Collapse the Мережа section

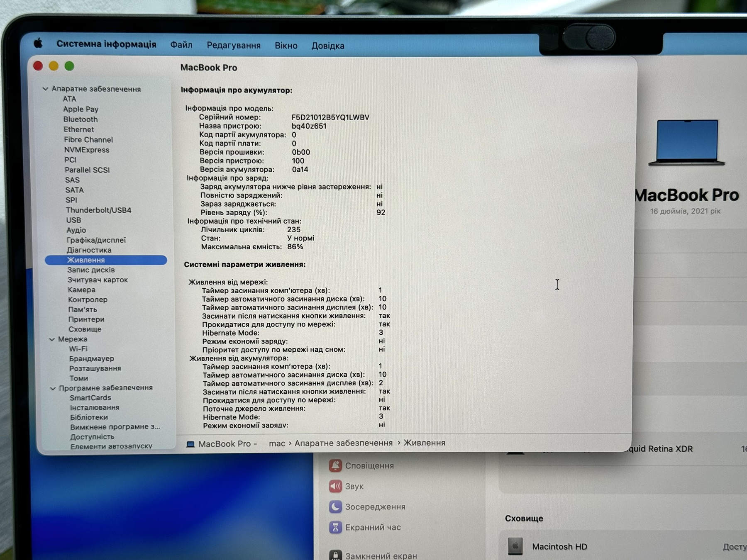click(52, 339)
